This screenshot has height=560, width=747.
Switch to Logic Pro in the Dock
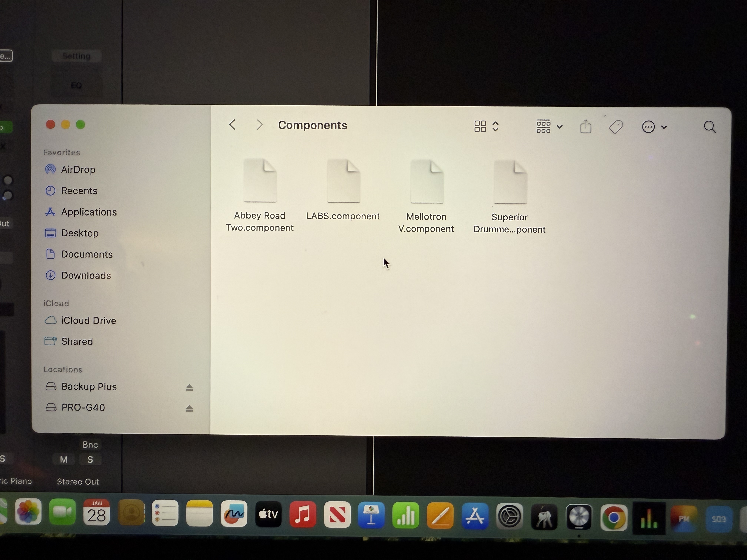click(x=579, y=517)
